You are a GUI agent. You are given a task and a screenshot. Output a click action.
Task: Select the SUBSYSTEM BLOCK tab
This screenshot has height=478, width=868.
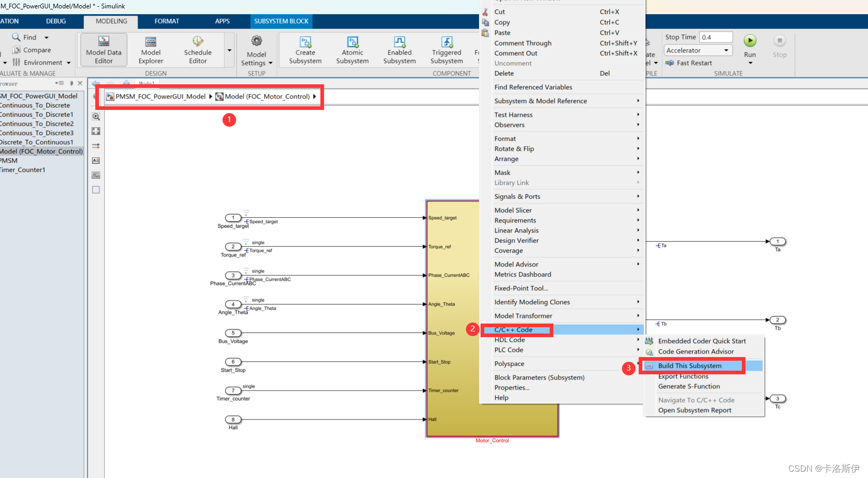[x=281, y=21]
